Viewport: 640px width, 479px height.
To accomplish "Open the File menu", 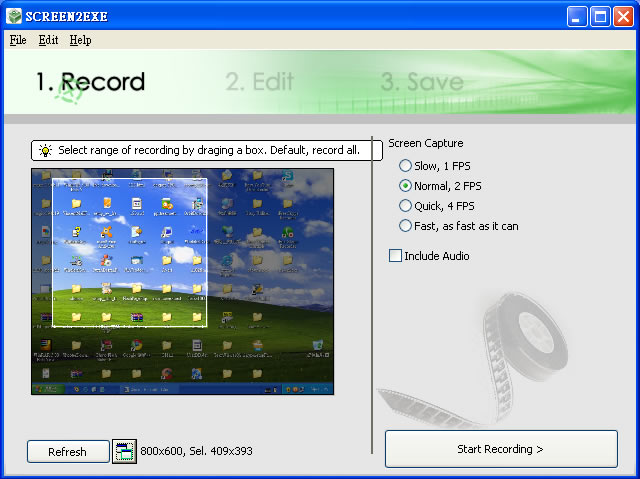I will (x=18, y=40).
